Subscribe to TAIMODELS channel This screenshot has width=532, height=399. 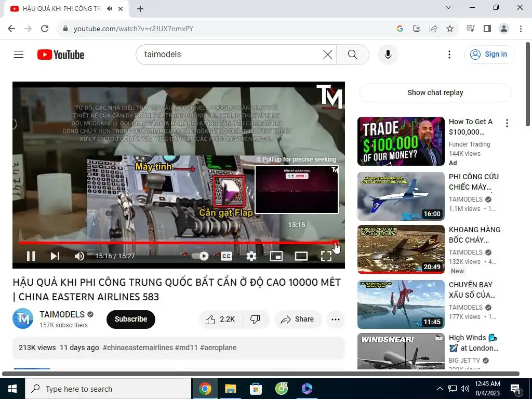coord(130,319)
